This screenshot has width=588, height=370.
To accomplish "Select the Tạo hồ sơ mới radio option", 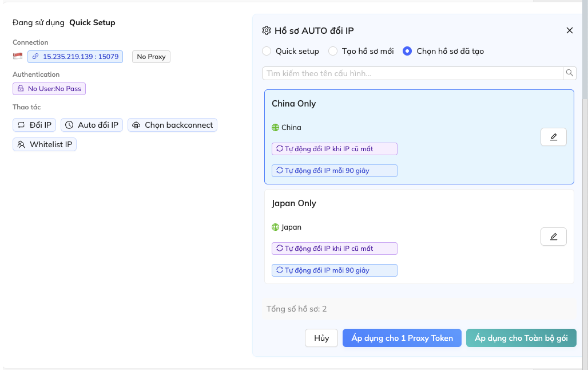I will pos(333,51).
